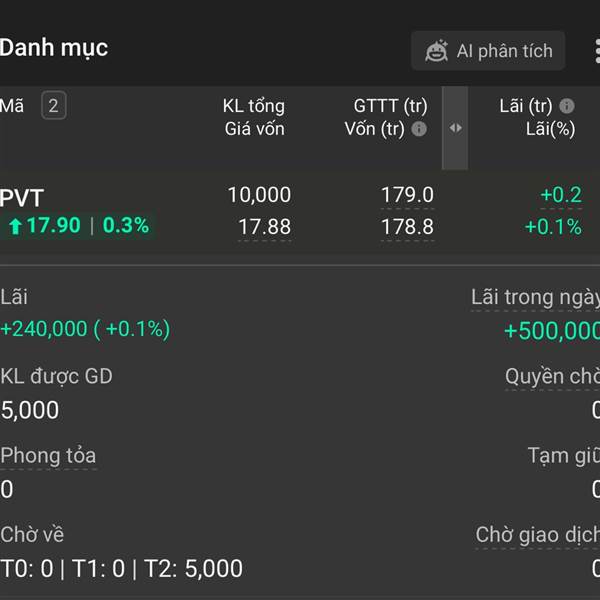
Task: Click the info icon next to Lãi (tr)
Action: 567,106
